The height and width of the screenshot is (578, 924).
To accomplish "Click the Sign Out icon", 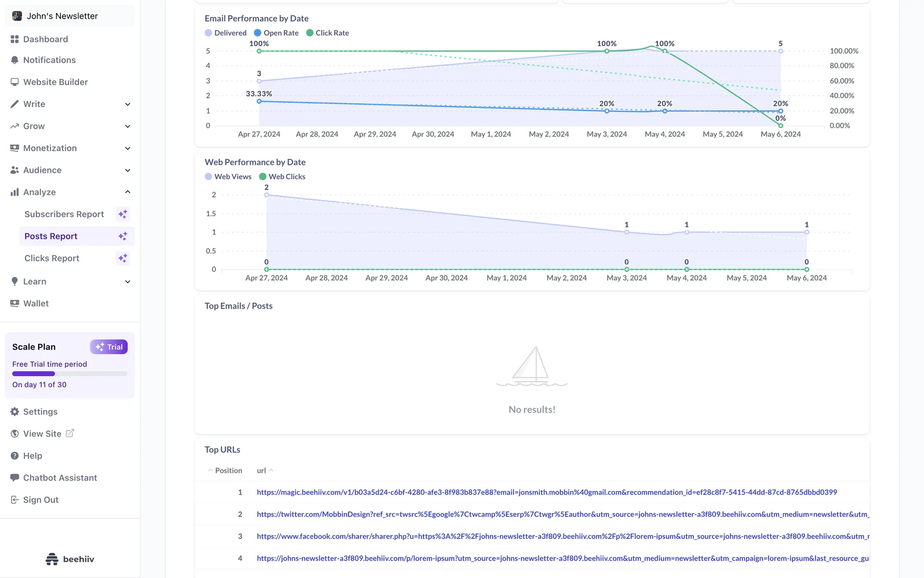I will pyautogui.click(x=14, y=499).
